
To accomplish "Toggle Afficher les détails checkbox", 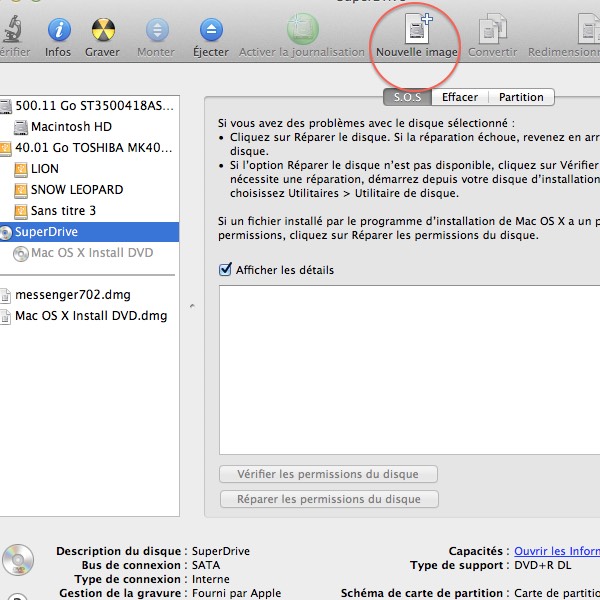I will (x=225, y=269).
